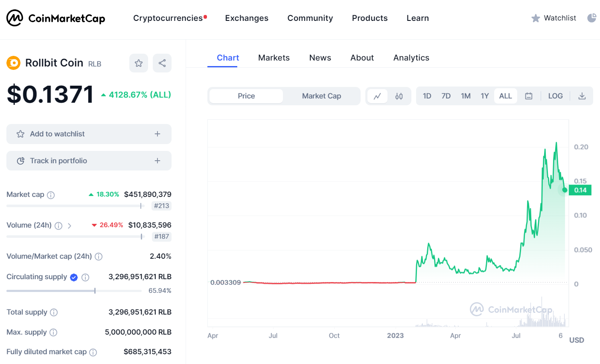The height and width of the screenshot is (364, 600).
Task: Open the Cryptocurrencies menu
Action: (x=168, y=18)
